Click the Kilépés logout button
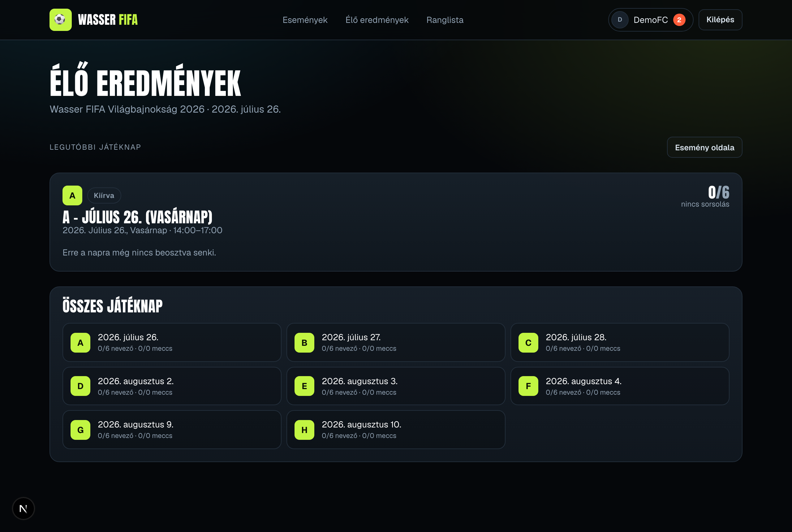 [720, 20]
